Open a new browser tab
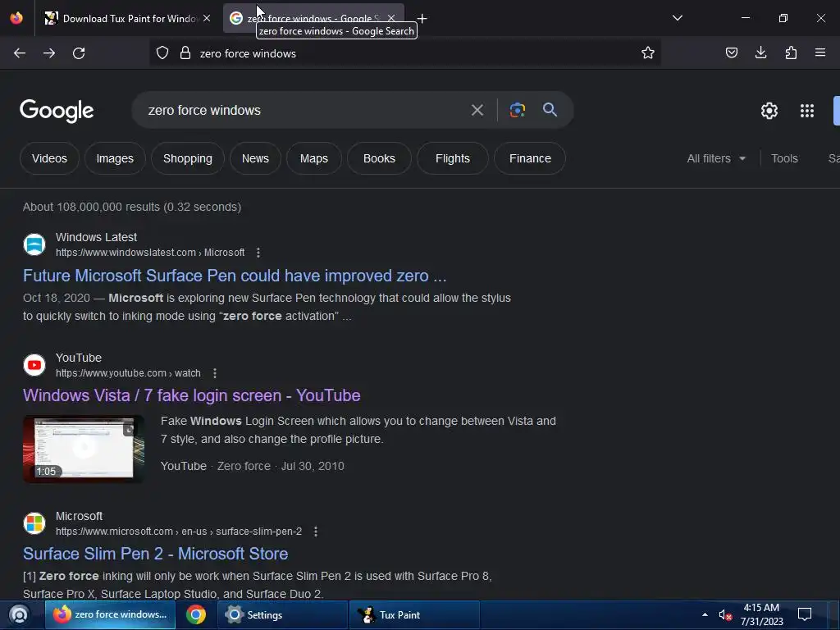The height and width of the screenshot is (630, 840). [x=422, y=19]
